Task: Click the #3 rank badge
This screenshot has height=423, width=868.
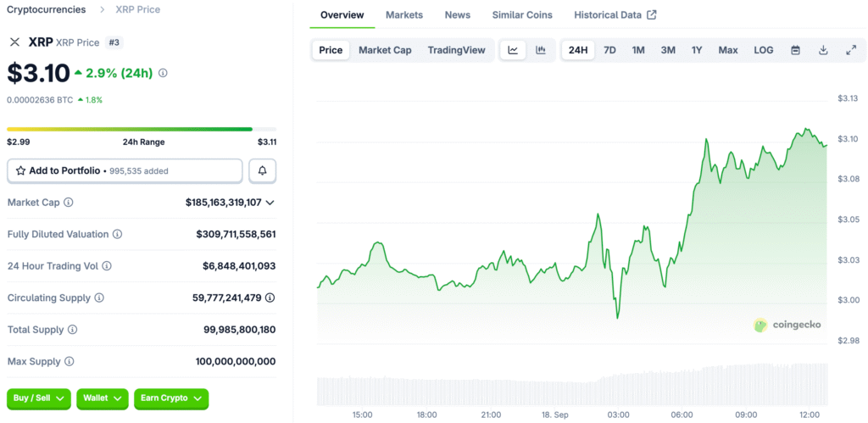Action: pos(114,42)
